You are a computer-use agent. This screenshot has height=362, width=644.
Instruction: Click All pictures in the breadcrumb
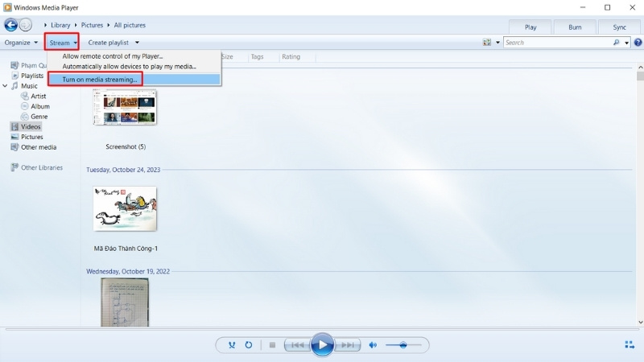[130, 25]
